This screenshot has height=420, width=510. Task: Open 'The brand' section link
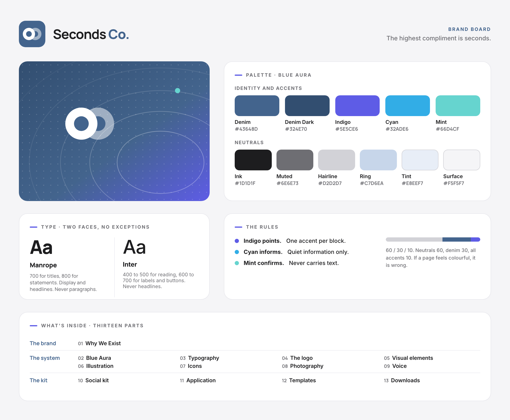(43, 343)
